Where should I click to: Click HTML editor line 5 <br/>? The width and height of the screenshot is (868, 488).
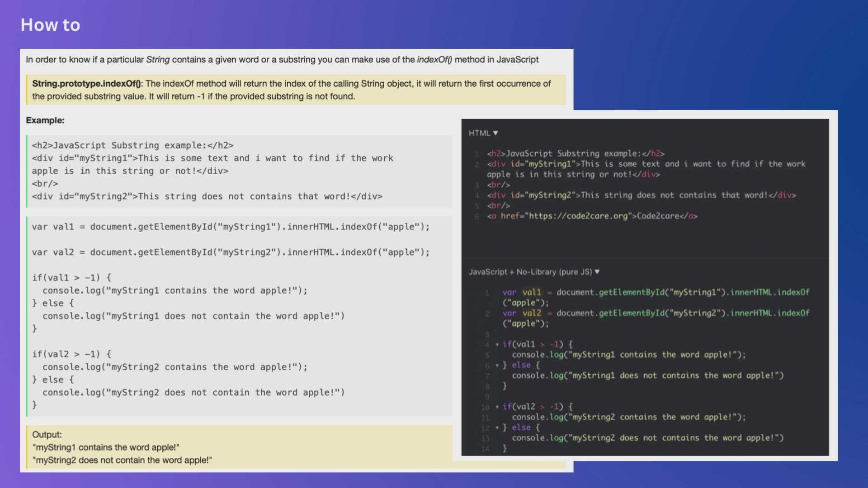coord(498,206)
